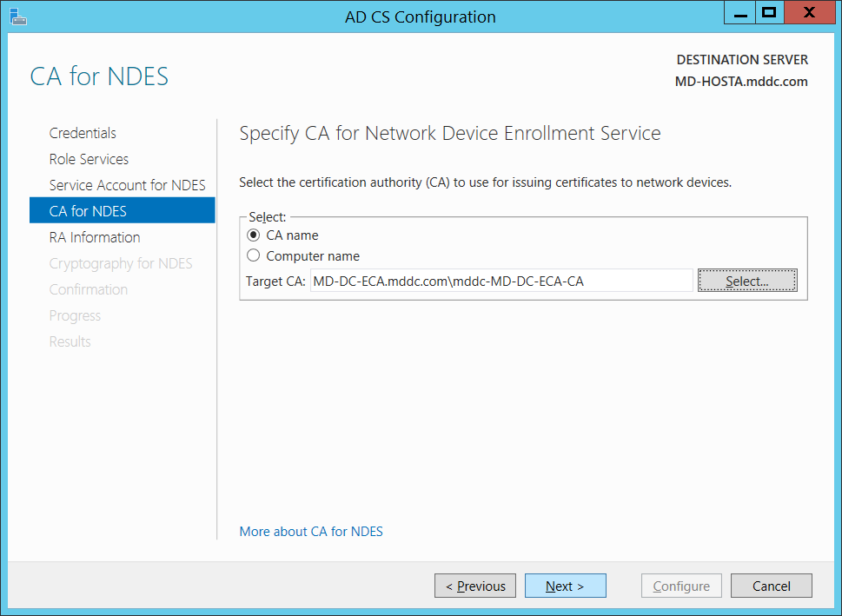Viewport: 842px width, 616px height.
Task: Click the Target CA: label
Action: click(x=275, y=281)
